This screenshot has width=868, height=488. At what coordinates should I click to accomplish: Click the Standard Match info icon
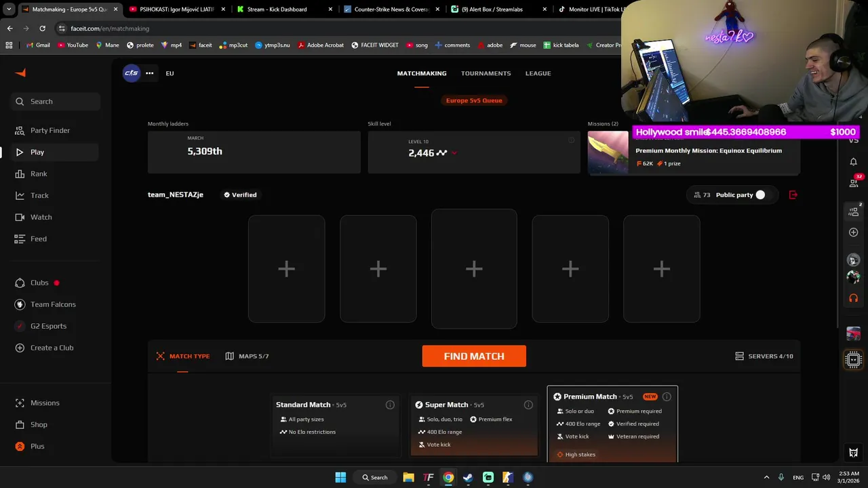[390, 405]
